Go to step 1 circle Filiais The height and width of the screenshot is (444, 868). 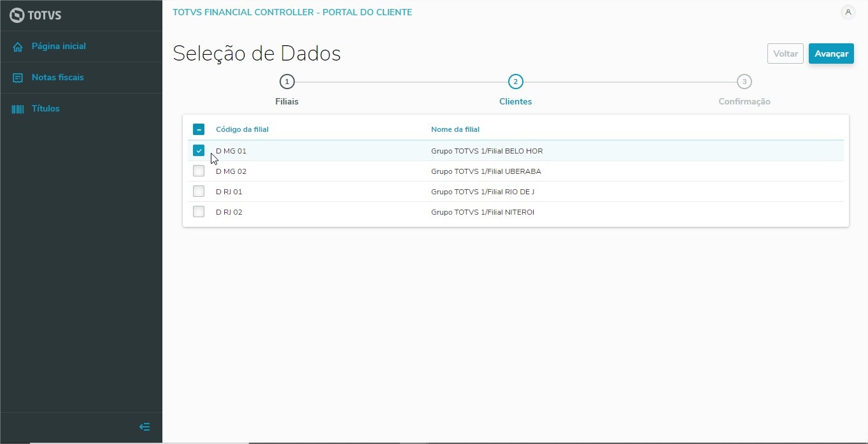tap(287, 82)
